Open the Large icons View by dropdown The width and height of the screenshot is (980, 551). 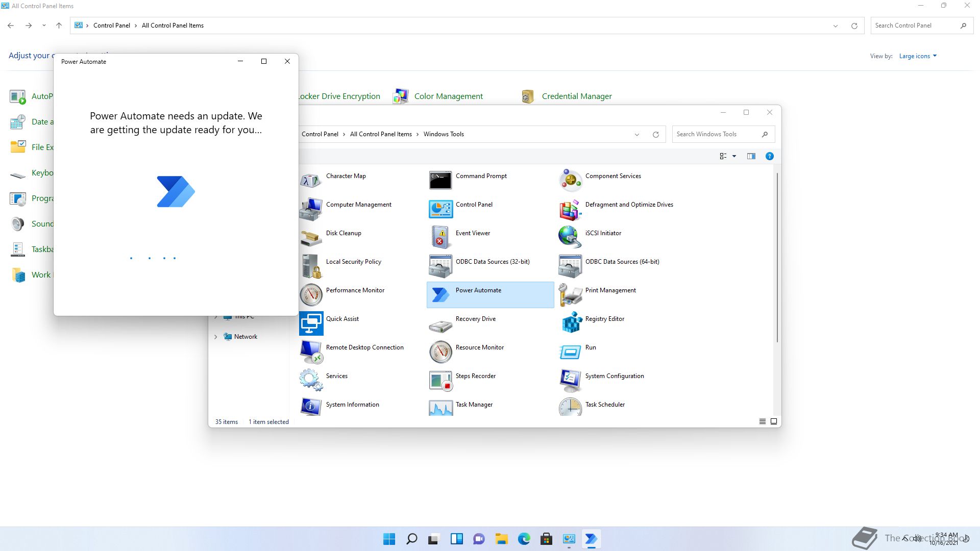[918, 56]
